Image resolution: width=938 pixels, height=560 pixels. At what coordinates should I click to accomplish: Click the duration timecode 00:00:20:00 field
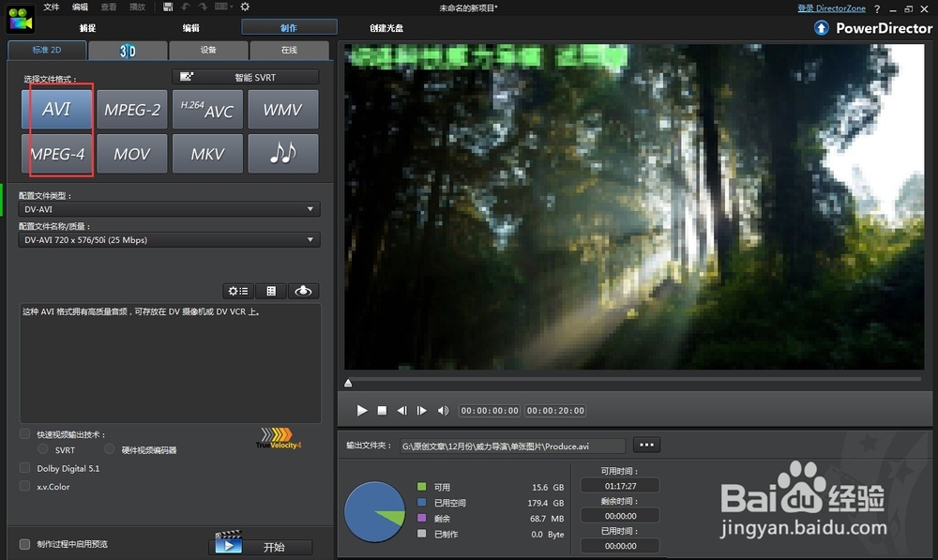click(555, 411)
